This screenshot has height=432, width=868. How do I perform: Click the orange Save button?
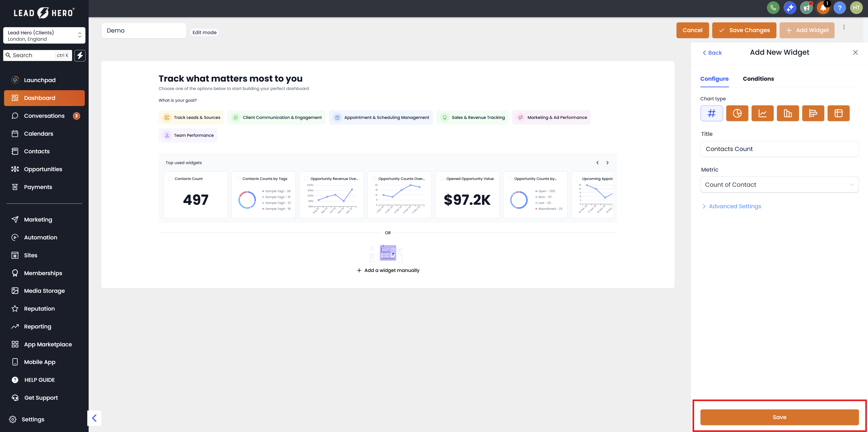(779, 417)
